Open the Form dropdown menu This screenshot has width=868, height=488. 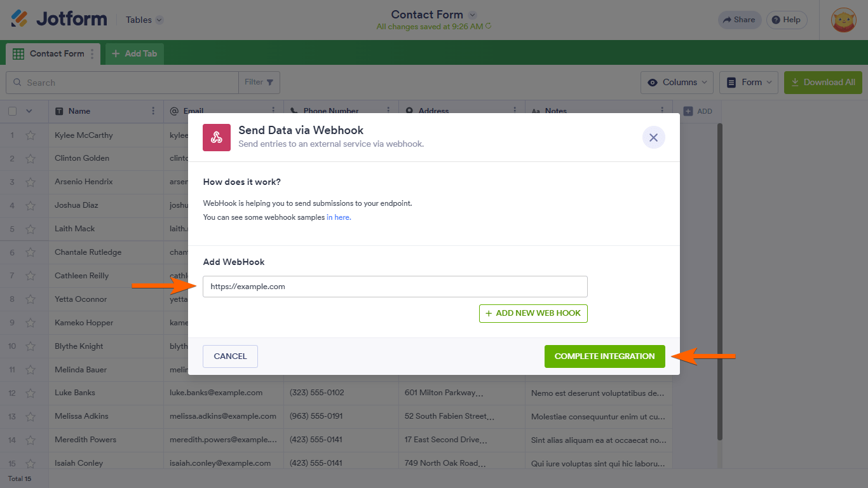(x=749, y=83)
